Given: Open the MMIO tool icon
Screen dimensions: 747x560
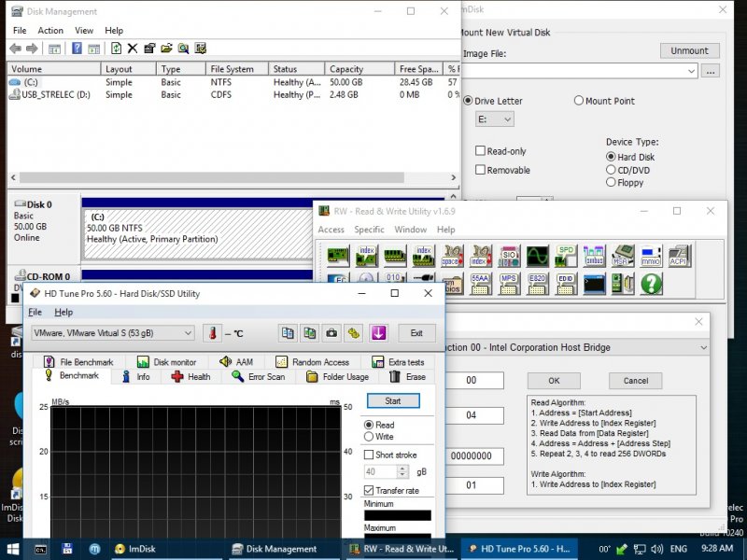Looking at the screenshot, I should pos(651,256).
